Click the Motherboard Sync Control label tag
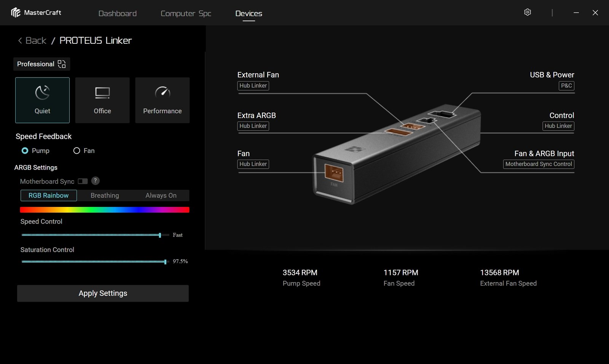Screen dimensions: 609x364 (538, 164)
